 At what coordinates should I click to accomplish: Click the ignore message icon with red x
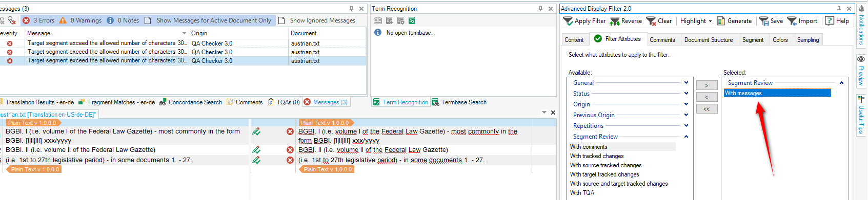pyautogui.click(x=11, y=20)
